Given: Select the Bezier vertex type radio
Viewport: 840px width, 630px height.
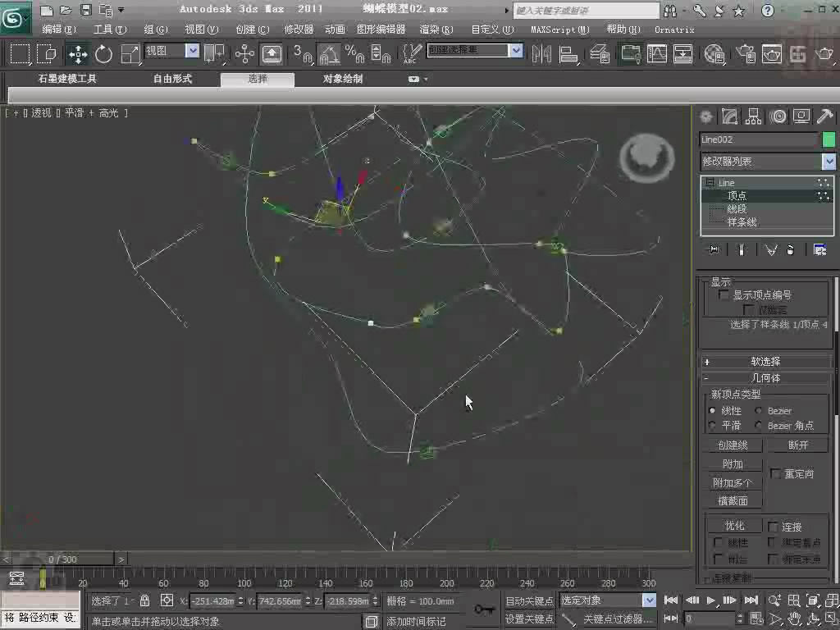Looking at the screenshot, I should [x=759, y=411].
